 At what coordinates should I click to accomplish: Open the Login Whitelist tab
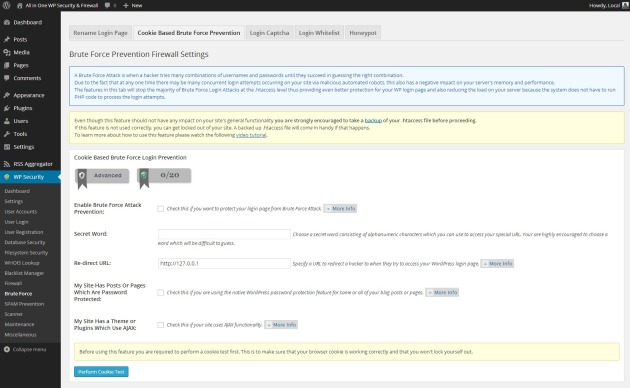point(319,33)
